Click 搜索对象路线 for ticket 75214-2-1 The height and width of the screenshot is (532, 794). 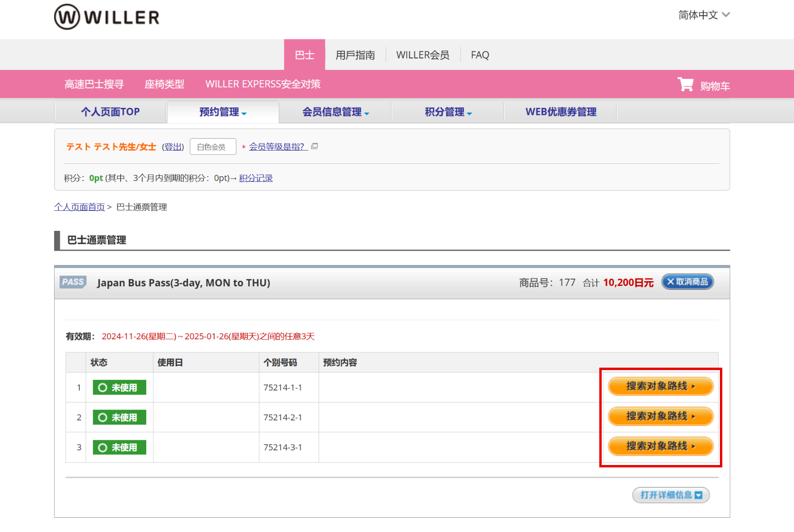(x=661, y=416)
